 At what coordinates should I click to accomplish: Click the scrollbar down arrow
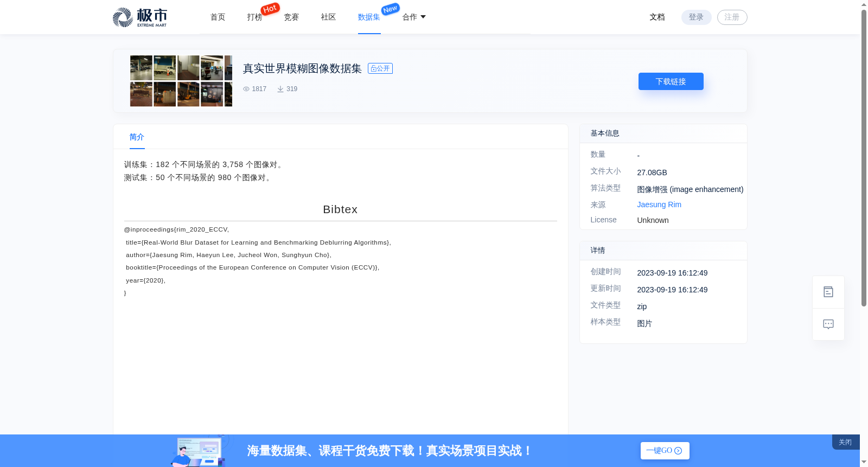(864, 462)
